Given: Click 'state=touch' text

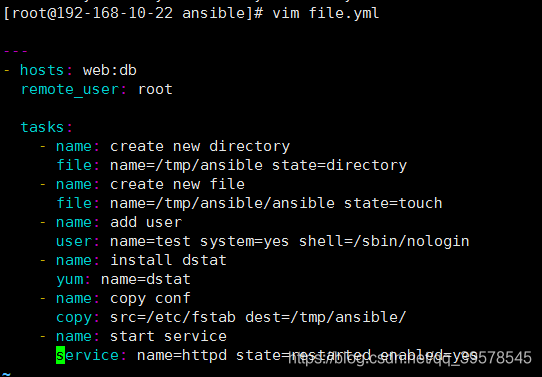Looking at the screenshot, I should coord(393,203).
